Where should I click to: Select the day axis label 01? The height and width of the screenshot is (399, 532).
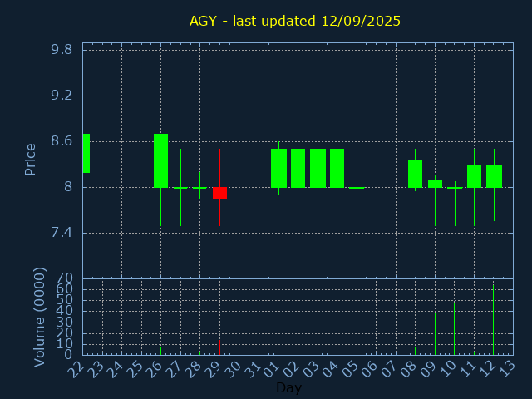272,369
